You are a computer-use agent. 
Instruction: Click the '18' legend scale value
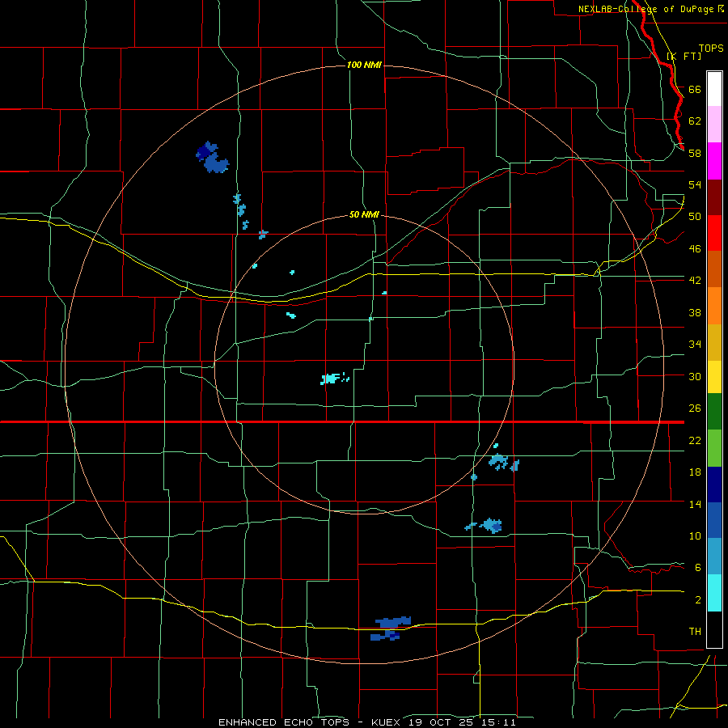pos(695,472)
